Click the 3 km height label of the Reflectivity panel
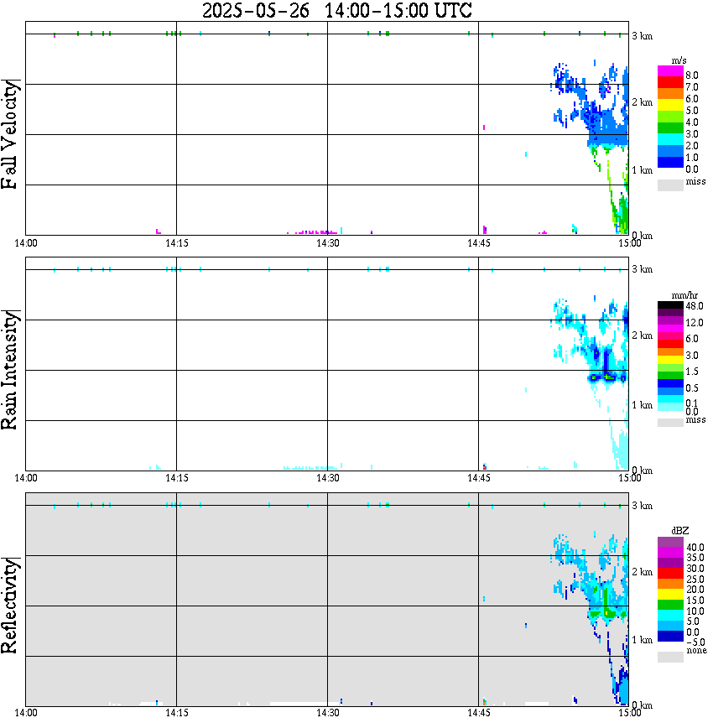Image resolution: width=713 pixels, height=728 pixels. 643,506
